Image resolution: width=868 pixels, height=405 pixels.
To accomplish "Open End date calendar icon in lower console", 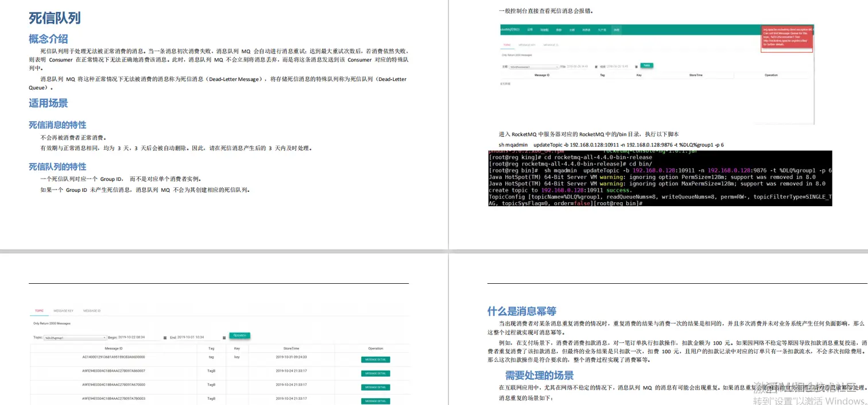I will [x=224, y=338].
